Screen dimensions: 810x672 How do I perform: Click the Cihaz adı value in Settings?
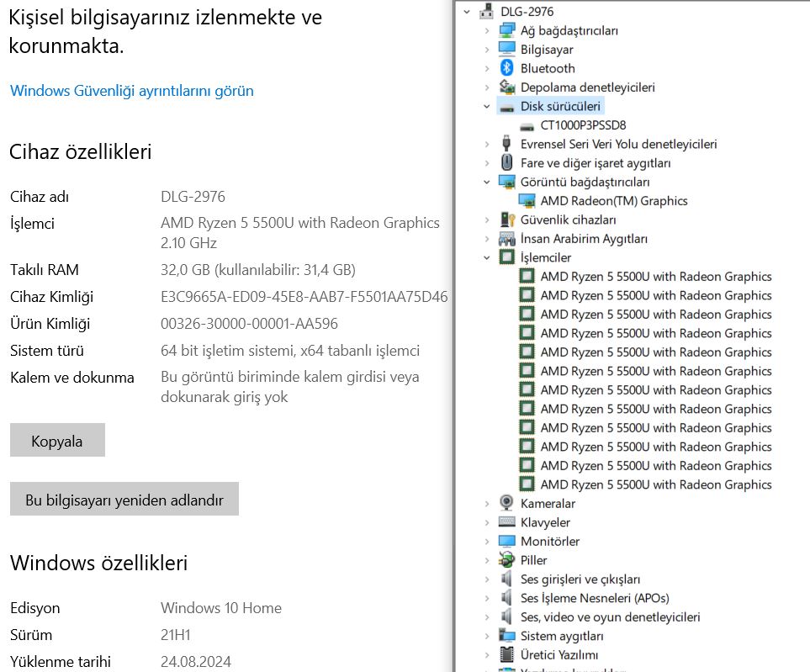click(193, 197)
